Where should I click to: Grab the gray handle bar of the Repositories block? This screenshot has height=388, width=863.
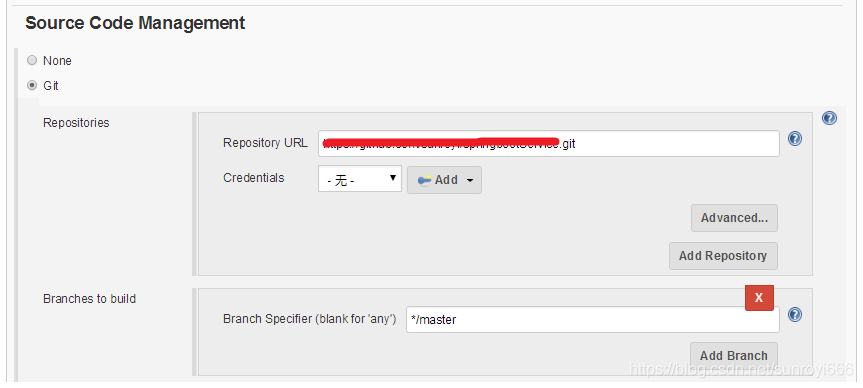click(x=194, y=194)
